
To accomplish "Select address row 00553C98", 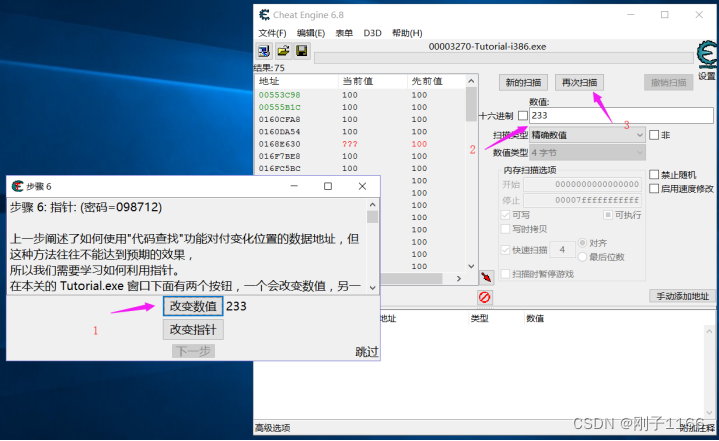I will (360, 95).
